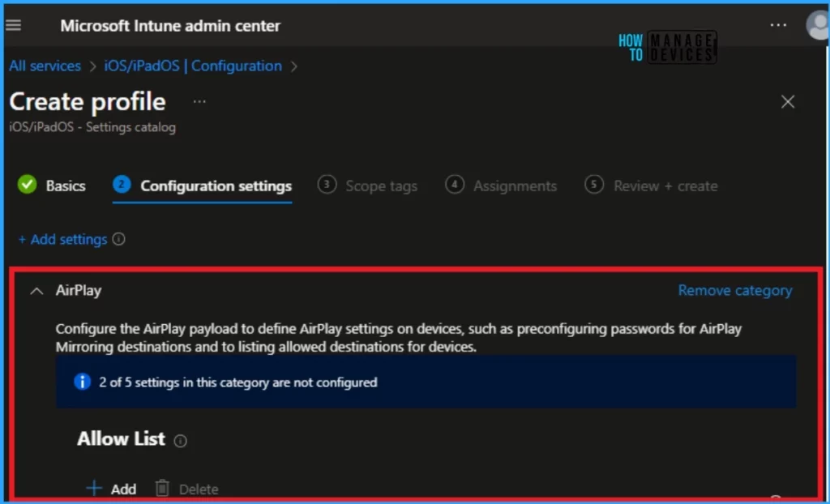Viewport: 830px width, 504px height.
Task: Click the info icon beside Allow List
Action: pyautogui.click(x=181, y=441)
